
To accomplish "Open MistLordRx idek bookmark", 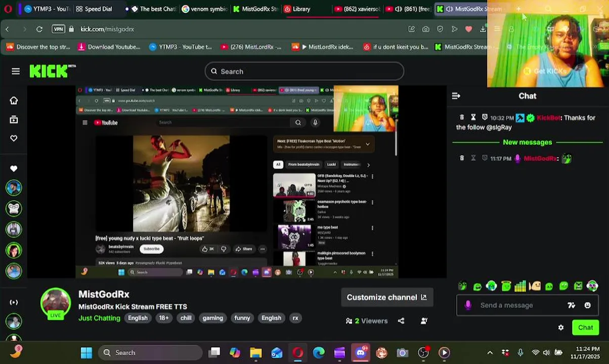I will (323, 47).
